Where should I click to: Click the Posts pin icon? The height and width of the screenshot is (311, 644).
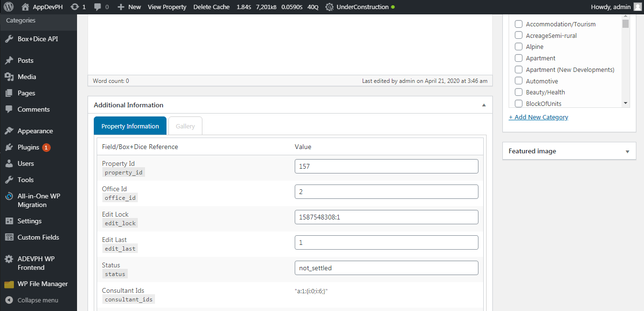tap(9, 60)
